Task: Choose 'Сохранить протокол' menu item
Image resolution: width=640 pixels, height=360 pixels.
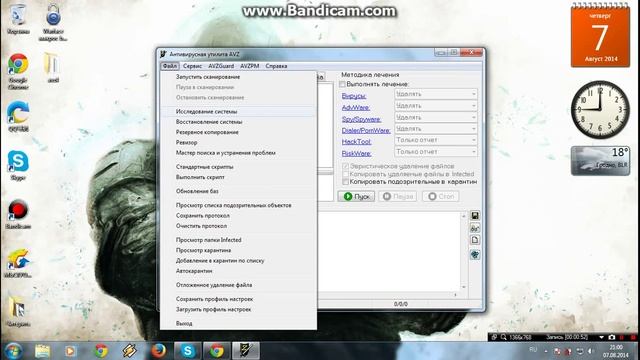Action: 238,216
